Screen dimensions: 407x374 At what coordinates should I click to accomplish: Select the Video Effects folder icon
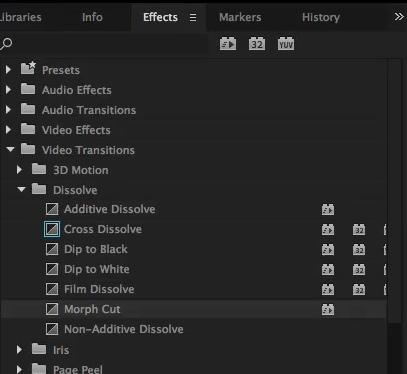[28, 129]
